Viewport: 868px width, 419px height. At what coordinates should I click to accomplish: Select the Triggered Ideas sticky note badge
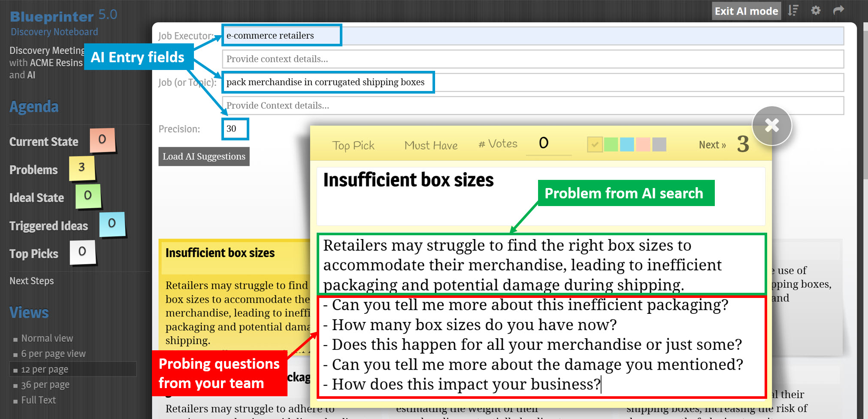[112, 223]
